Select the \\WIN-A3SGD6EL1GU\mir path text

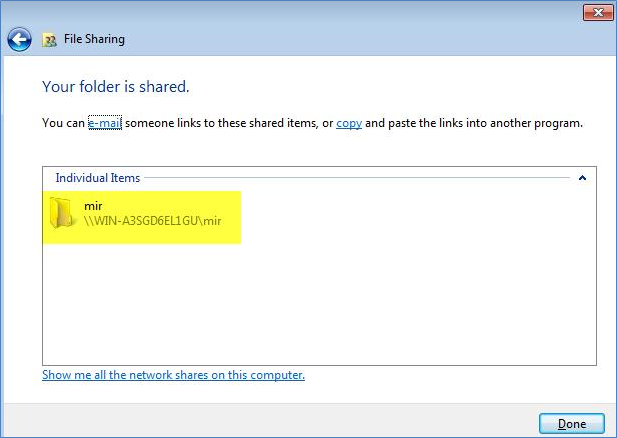coord(153,221)
